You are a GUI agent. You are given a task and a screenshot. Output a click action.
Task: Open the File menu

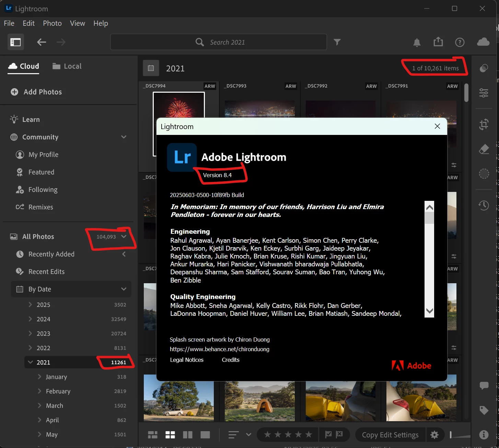(x=9, y=23)
